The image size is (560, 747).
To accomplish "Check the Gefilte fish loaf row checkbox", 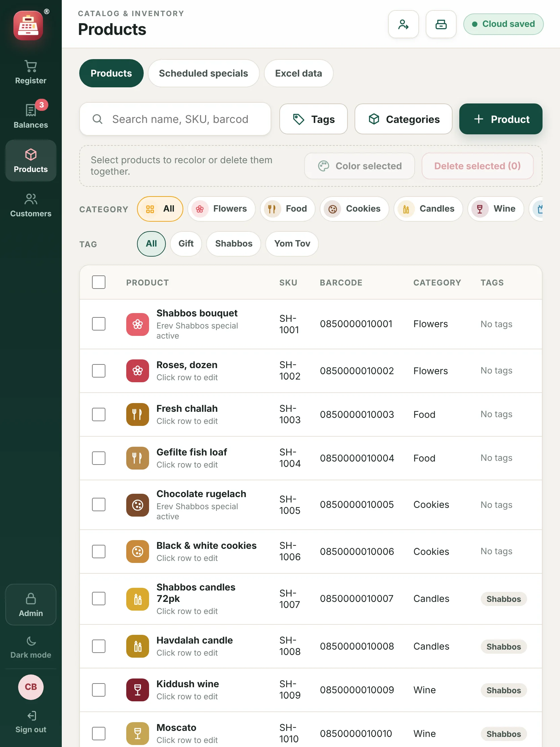I will 99,458.
